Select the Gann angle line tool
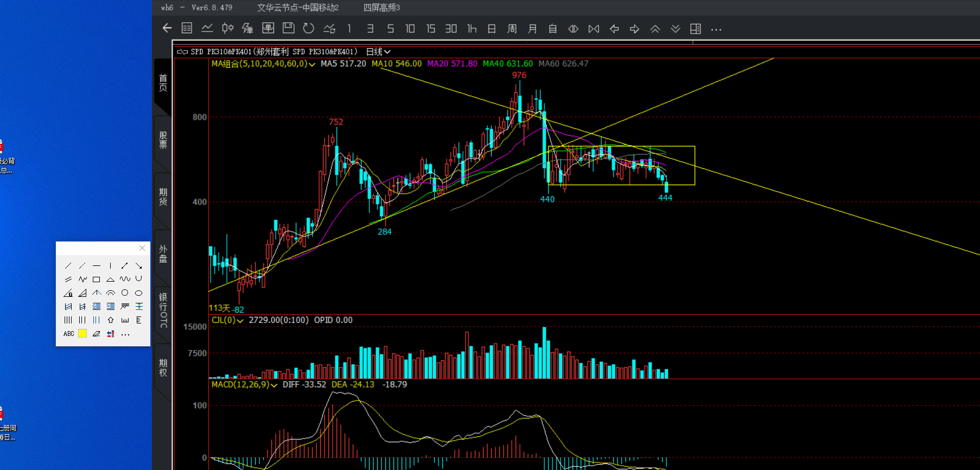This screenshot has width=980, height=470. [x=68, y=293]
